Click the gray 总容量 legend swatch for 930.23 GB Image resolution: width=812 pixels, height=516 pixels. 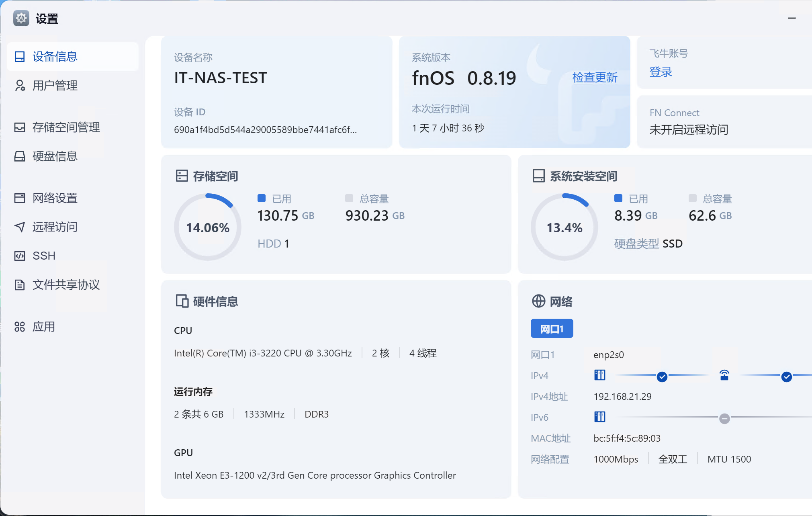click(349, 198)
